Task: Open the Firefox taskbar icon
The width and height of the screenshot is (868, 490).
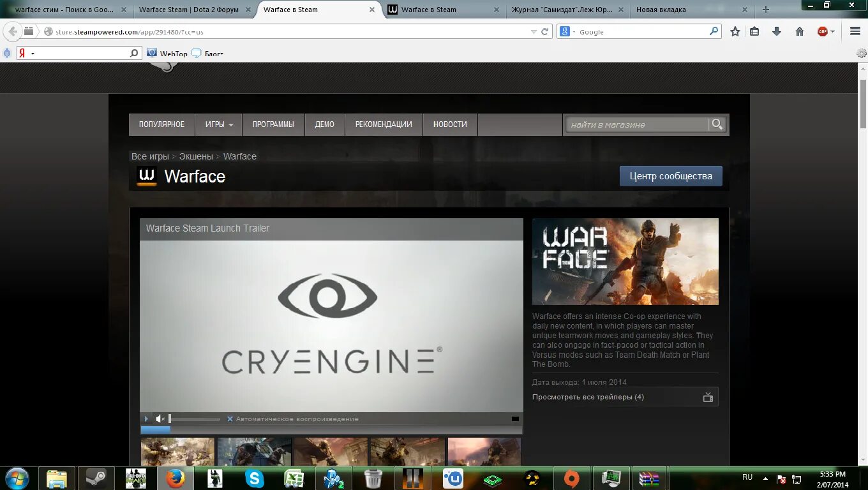Action: pyautogui.click(x=176, y=478)
